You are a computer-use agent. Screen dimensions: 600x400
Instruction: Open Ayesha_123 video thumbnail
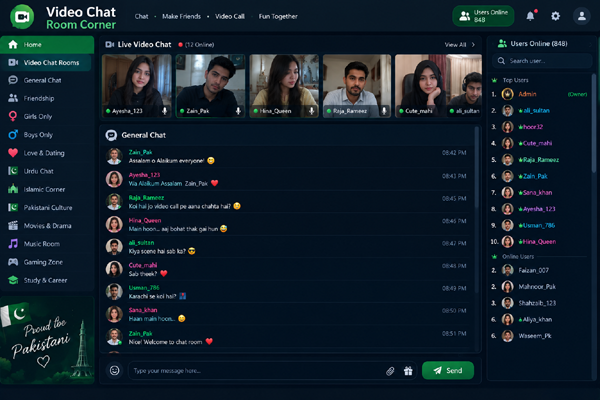click(137, 86)
